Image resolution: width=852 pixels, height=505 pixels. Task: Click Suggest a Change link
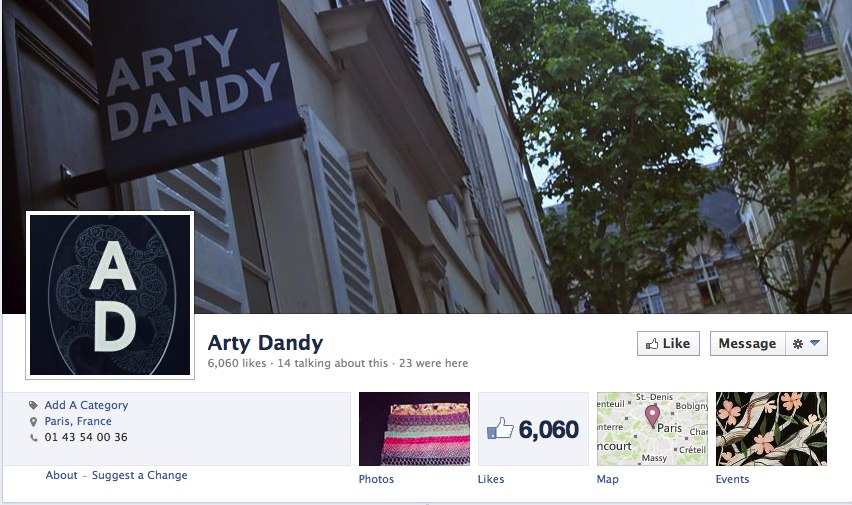(x=140, y=475)
